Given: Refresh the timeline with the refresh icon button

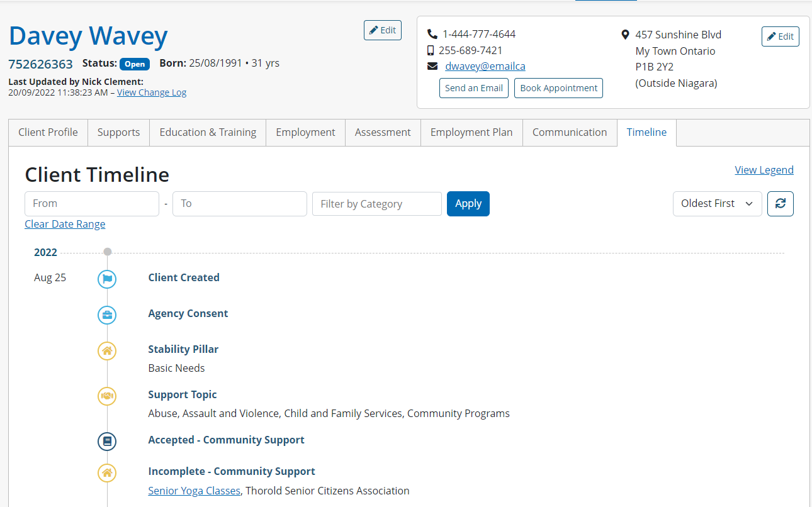Looking at the screenshot, I should (x=780, y=204).
